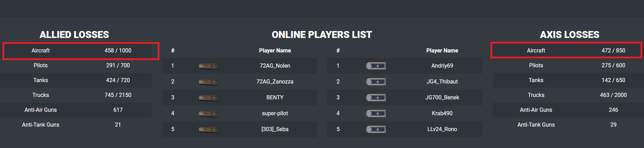
Task: Click rank insignia icon beside JG4_Thibaut
Action: pos(376,82)
